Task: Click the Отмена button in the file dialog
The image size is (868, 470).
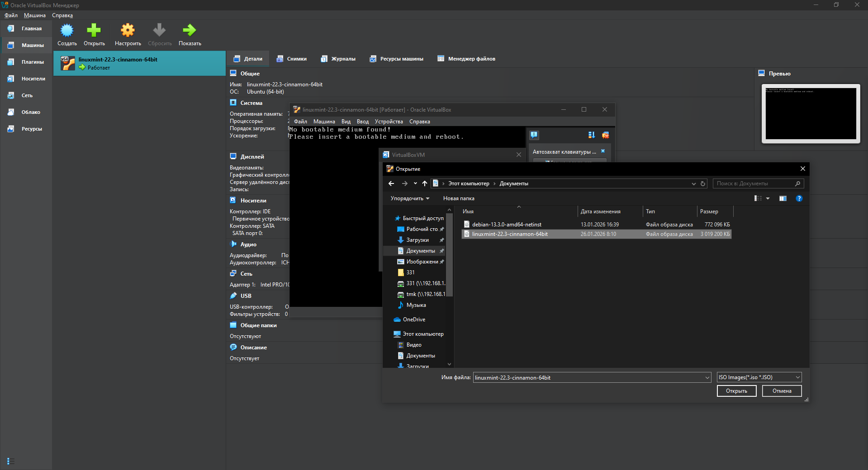Action: click(781, 391)
